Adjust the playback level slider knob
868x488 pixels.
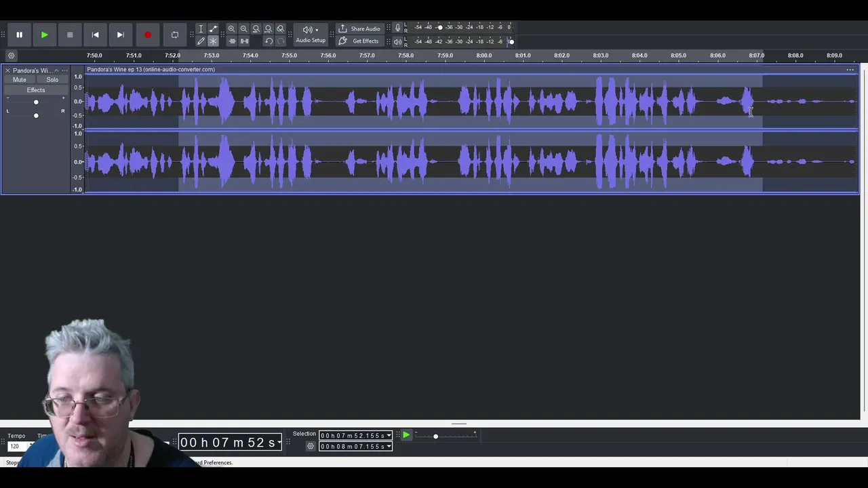pyautogui.click(x=511, y=41)
